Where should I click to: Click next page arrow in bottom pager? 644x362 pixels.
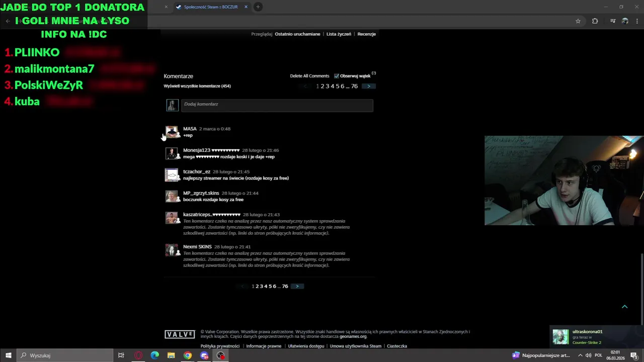(297, 287)
